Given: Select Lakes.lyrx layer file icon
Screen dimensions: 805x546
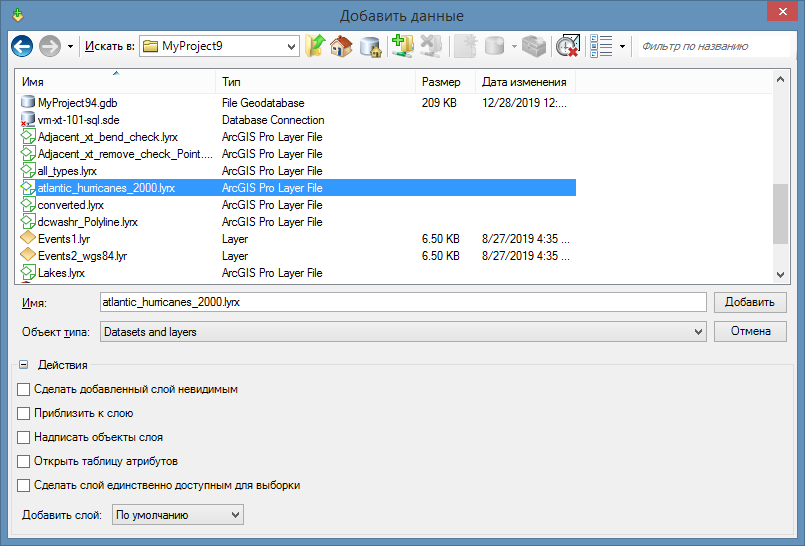Looking at the screenshot, I should (x=28, y=272).
